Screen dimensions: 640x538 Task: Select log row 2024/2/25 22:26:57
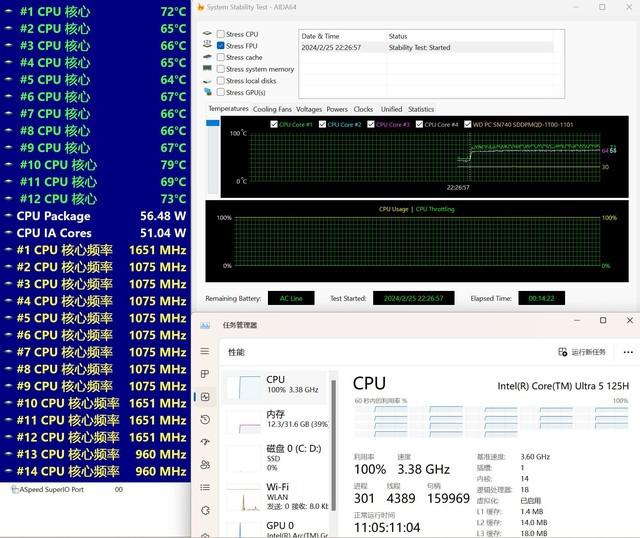tap(426, 47)
